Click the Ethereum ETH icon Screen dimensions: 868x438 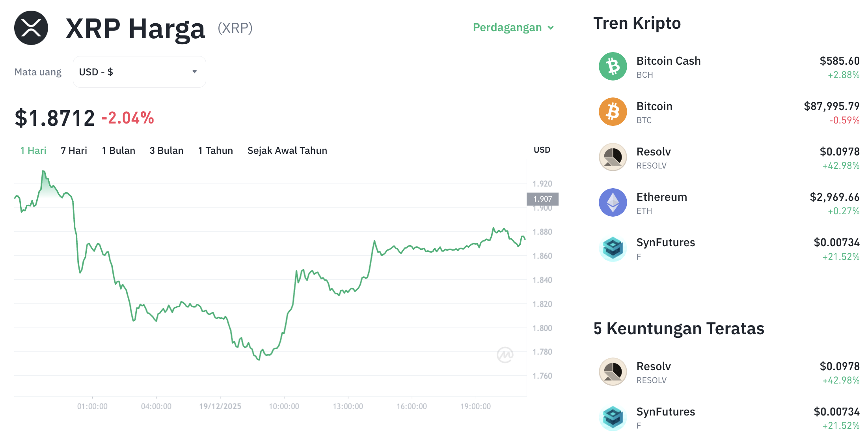(613, 202)
